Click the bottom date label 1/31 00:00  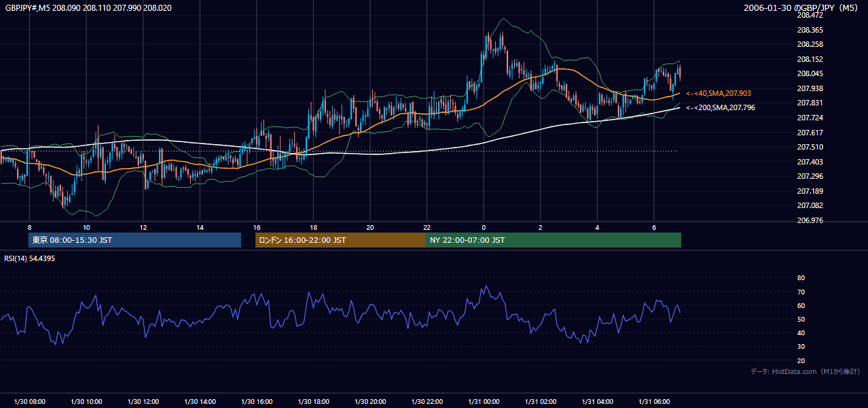[484, 402]
